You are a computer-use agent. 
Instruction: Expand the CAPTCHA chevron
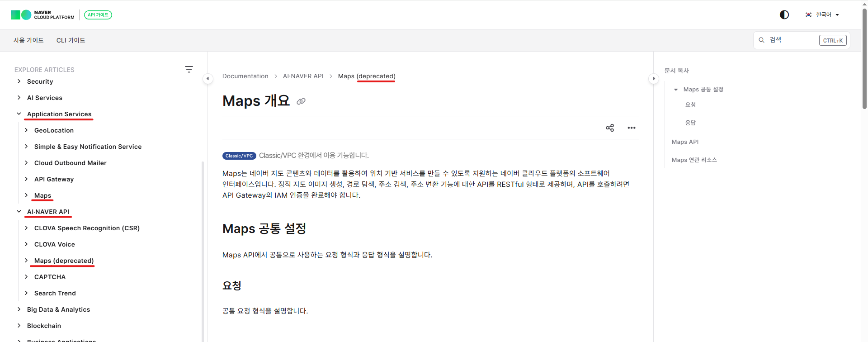click(x=26, y=277)
